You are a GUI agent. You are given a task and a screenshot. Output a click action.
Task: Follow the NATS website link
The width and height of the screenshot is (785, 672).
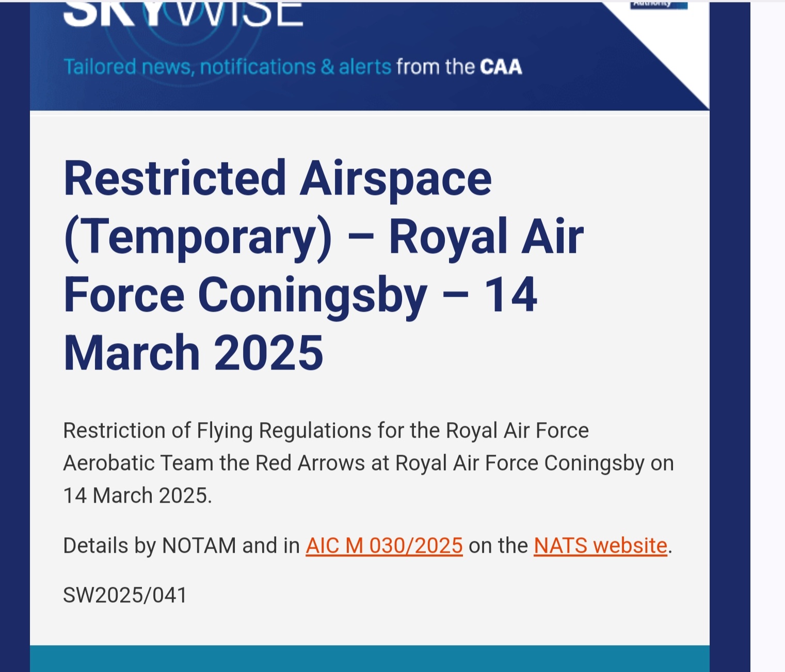pos(600,546)
